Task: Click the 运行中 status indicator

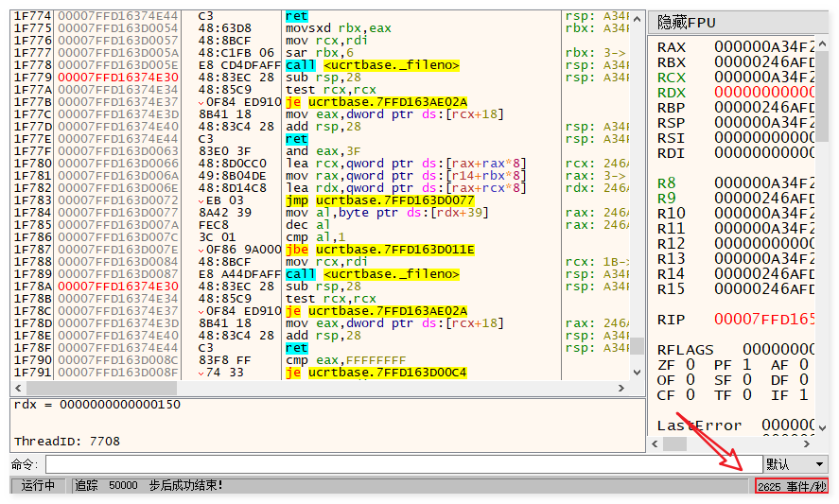Action: click(x=38, y=485)
